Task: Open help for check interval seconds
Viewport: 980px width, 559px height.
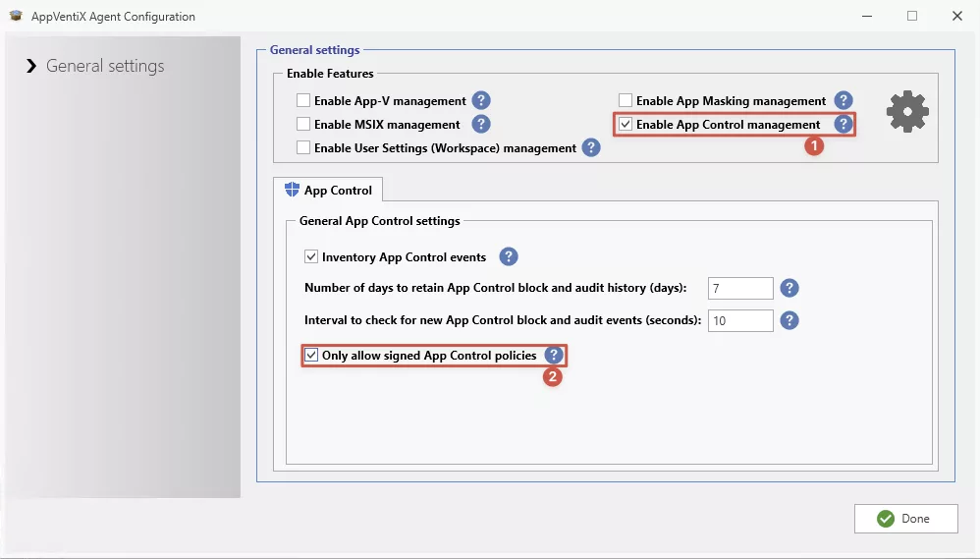Action: [789, 320]
